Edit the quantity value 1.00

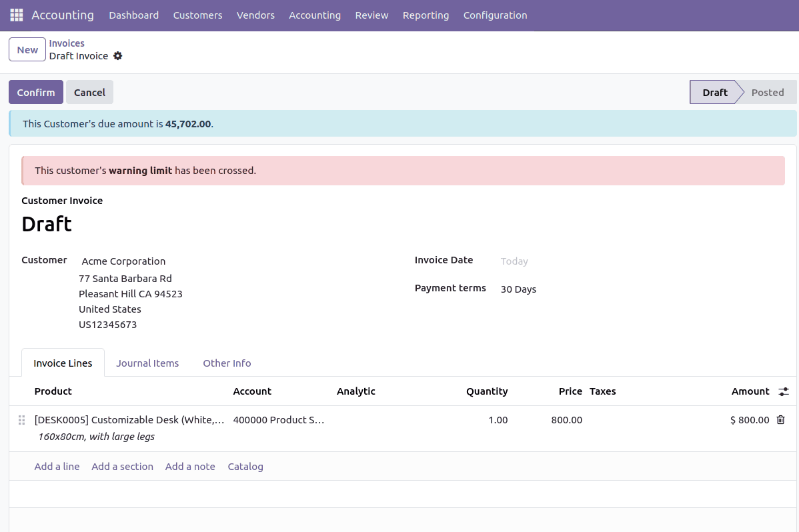pos(498,420)
